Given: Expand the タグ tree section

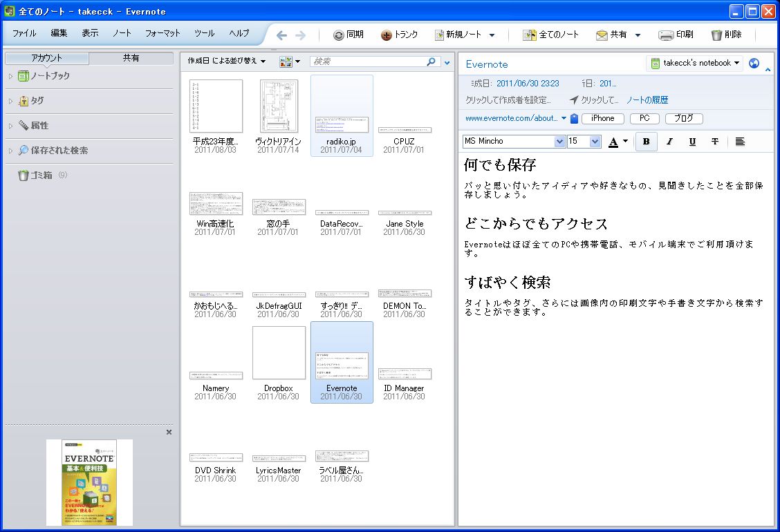Looking at the screenshot, I should 10,101.
